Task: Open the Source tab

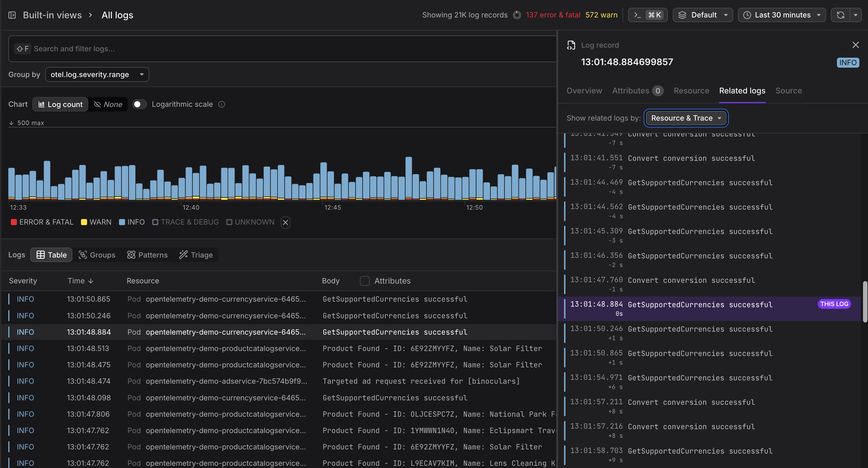Action: 788,91
